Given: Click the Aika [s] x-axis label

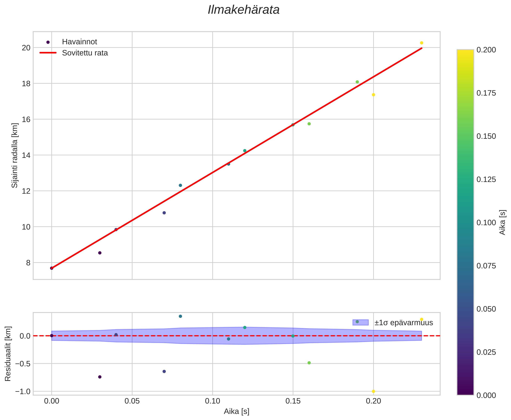Looking at the screenshot, I should click(x=236, y=411).
